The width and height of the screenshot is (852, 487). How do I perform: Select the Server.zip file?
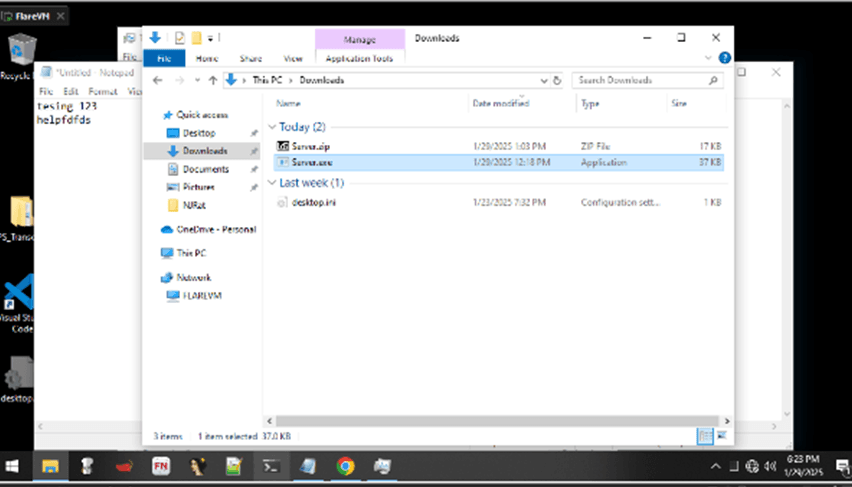[309, 146]
